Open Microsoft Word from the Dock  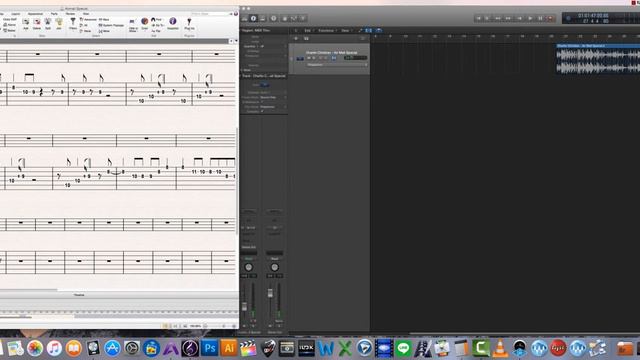326,349
